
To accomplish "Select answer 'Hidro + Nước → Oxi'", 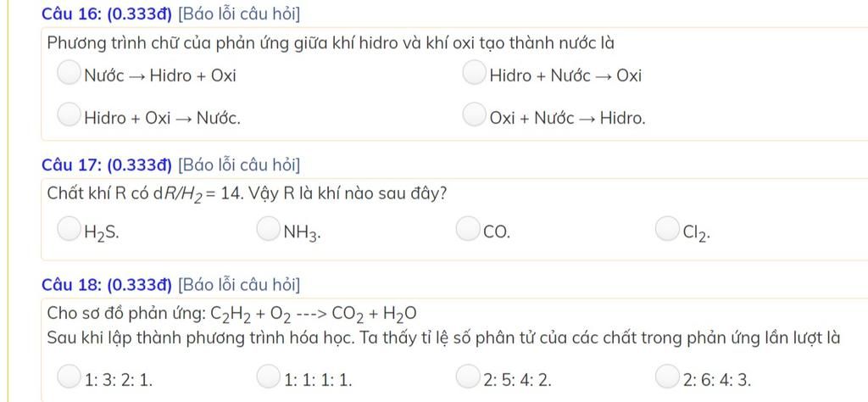I will click(x=474, y=74).
